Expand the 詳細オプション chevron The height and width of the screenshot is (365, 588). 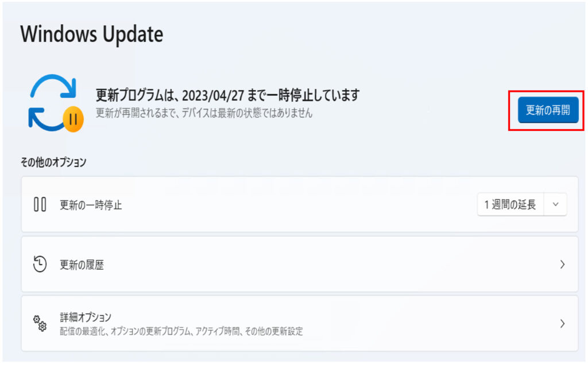point(562,324)
